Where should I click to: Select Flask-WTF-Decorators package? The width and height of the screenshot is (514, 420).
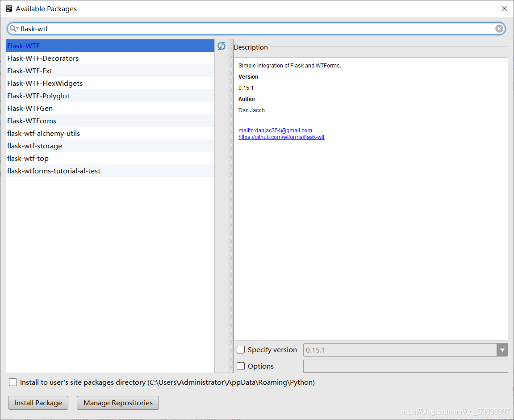110,59
